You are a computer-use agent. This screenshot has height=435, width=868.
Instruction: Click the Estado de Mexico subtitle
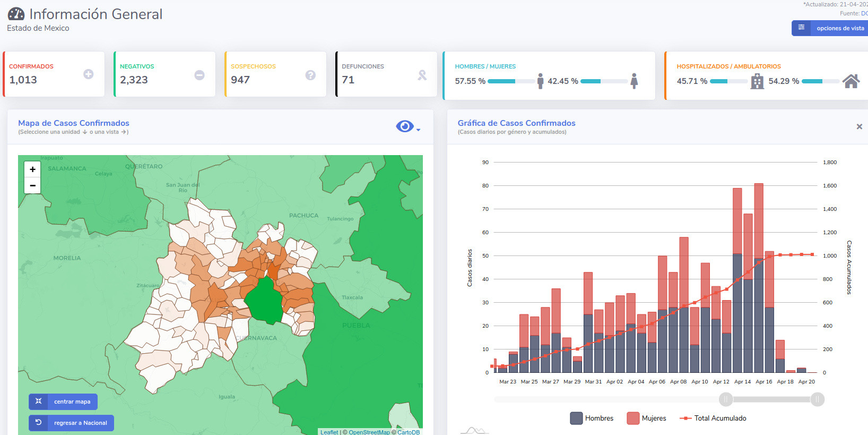(38, 28)
